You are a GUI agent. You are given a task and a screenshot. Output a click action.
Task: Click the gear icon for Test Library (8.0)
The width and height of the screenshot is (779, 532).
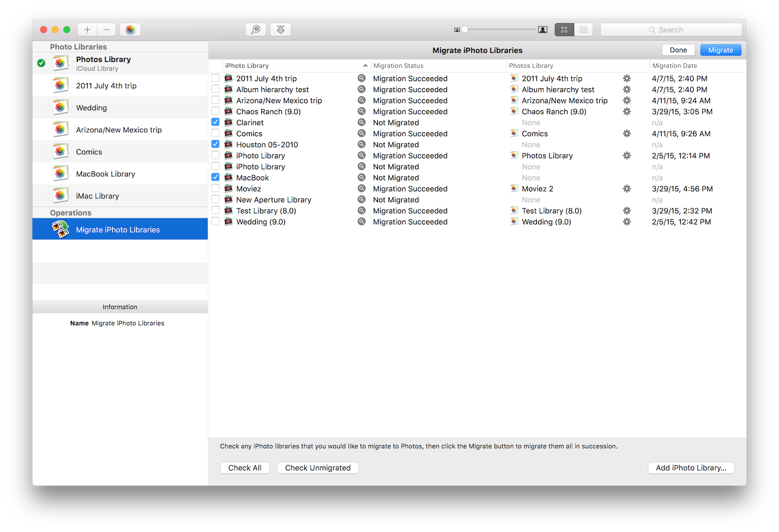(627, 211)
